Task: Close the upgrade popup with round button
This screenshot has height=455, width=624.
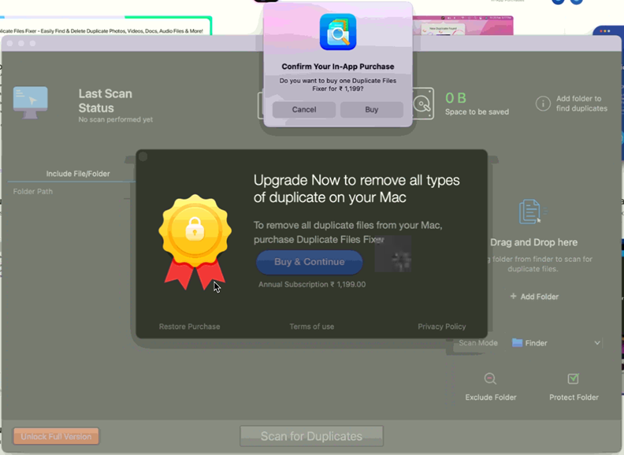Action: [x=143, y=157]
